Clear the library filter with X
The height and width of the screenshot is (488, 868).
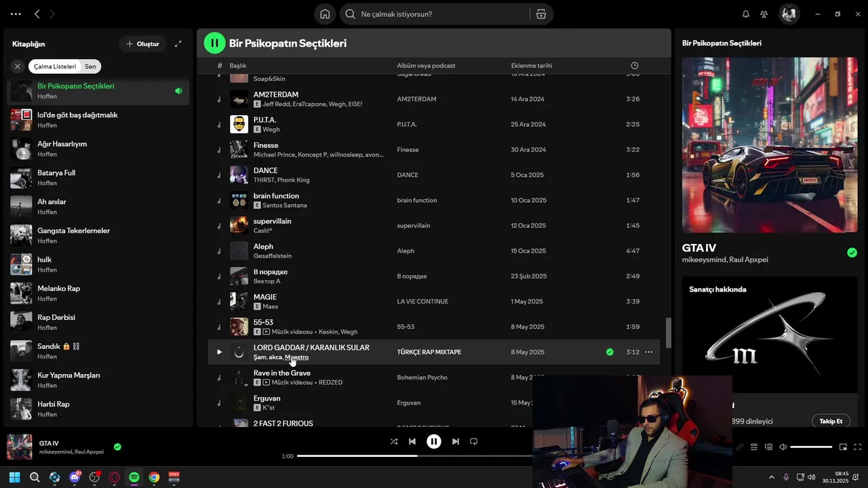point(18,66)
